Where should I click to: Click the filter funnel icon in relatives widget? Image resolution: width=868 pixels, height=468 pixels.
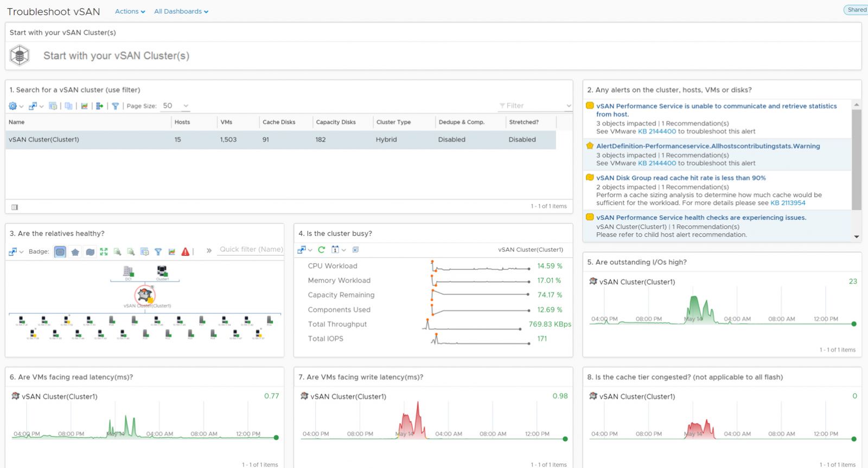158,252
